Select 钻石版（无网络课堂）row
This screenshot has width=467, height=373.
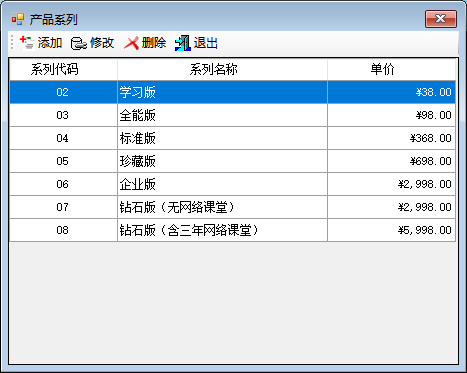click(x=232, y=207)
